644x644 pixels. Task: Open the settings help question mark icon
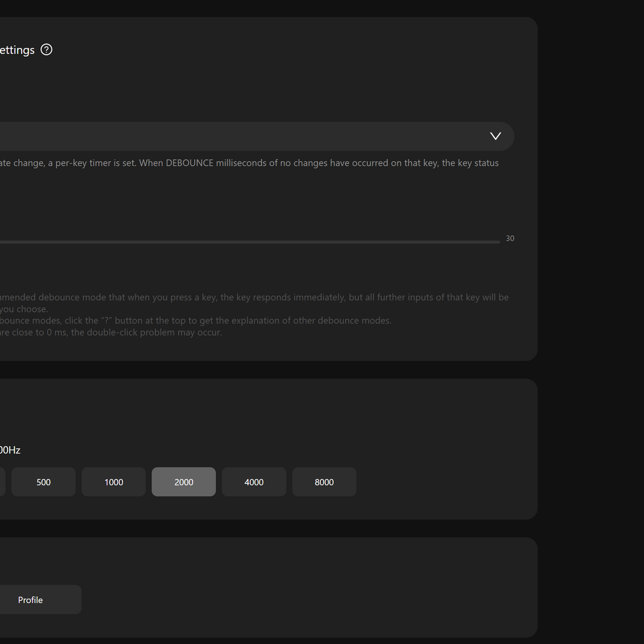pos(47,50)
